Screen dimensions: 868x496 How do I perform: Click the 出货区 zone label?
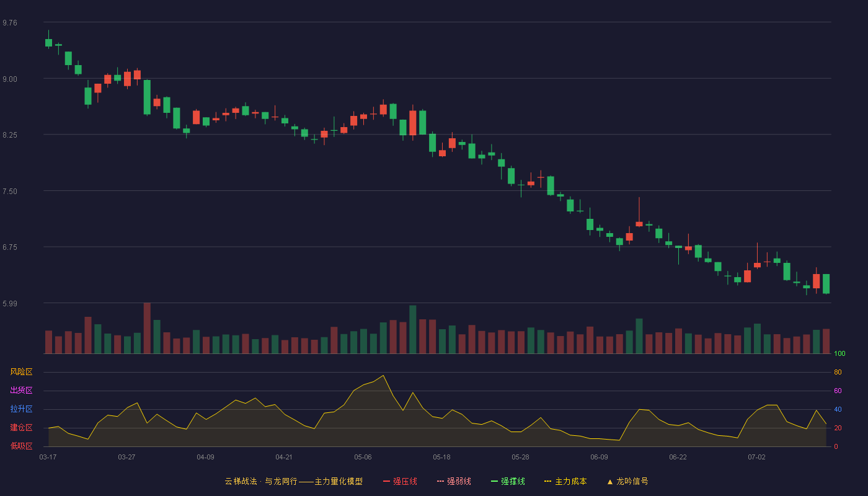pos(21,391)
